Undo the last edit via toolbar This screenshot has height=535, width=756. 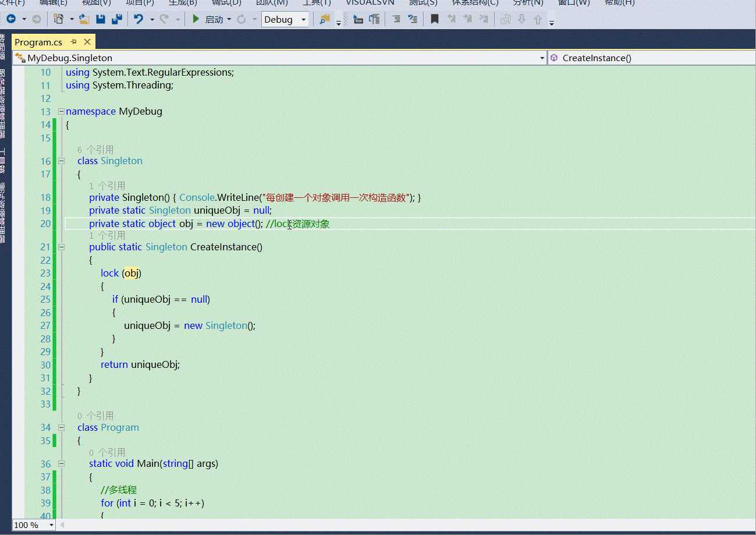point(138,19)
